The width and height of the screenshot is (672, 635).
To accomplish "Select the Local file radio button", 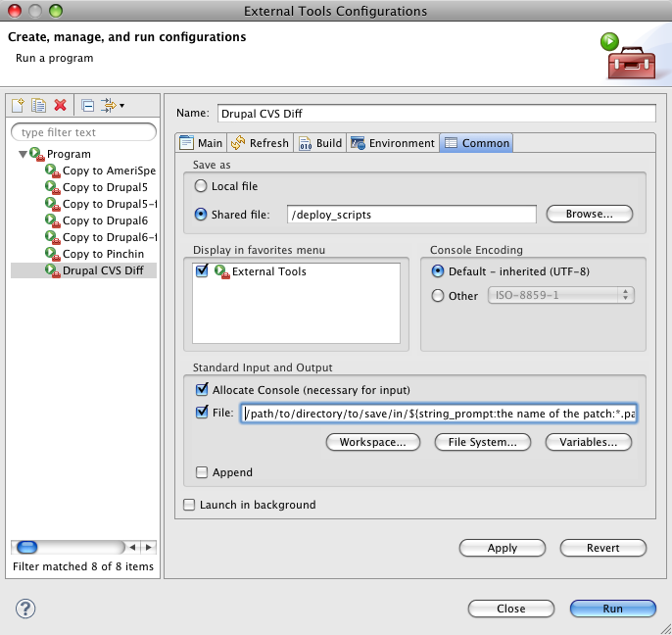I will coord(202,186).
